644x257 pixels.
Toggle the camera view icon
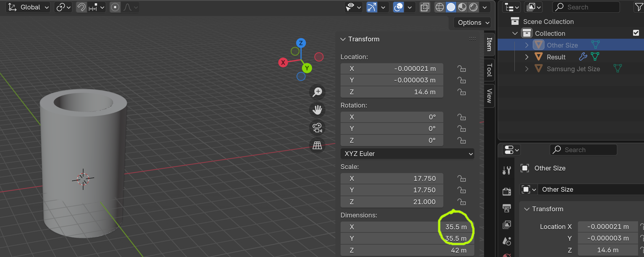[317, 128]
